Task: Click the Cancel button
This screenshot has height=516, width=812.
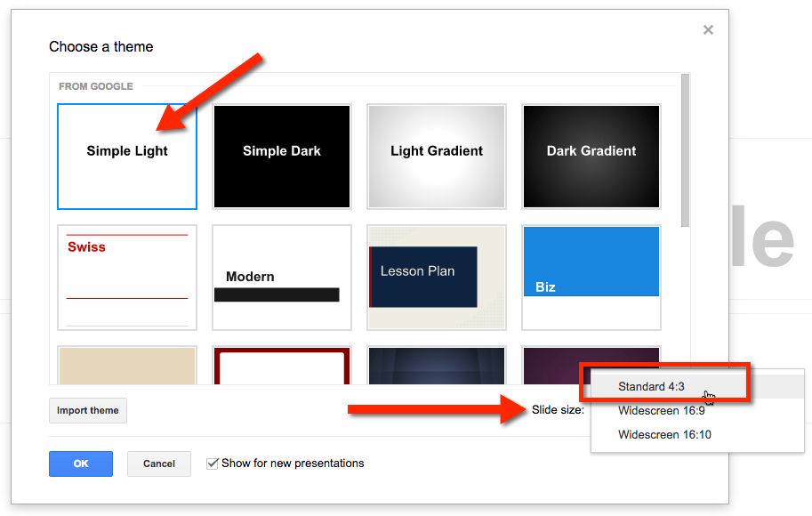Action: pos(159,464)
